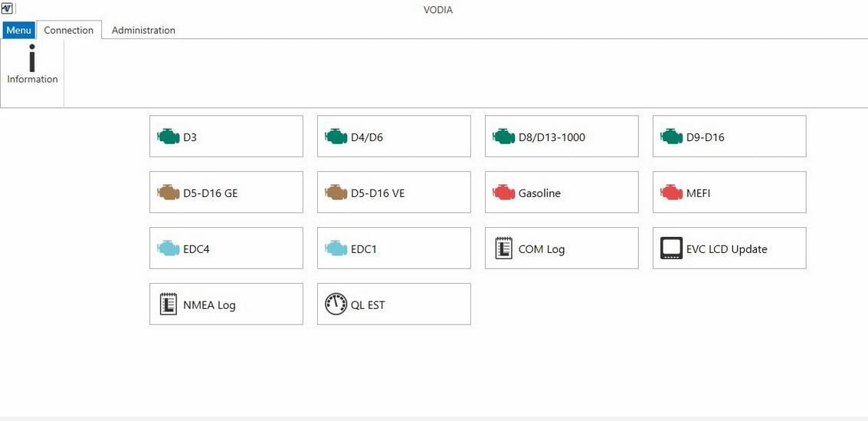The height and width of the screenshot is (421, 868).
Task: Click the red engine icon next to Gasoline
Action: 504,192
